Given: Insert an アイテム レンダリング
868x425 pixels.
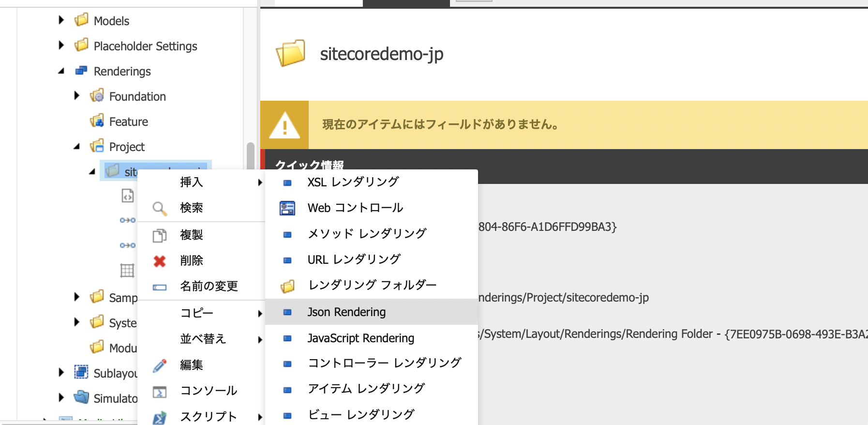Looking at the screenshot, I should click(372, 389).
